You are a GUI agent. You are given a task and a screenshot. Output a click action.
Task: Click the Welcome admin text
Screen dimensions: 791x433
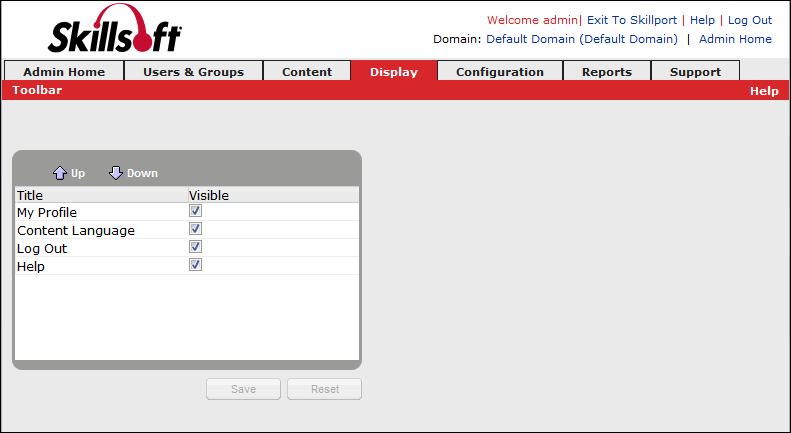[x=532, y=20]
